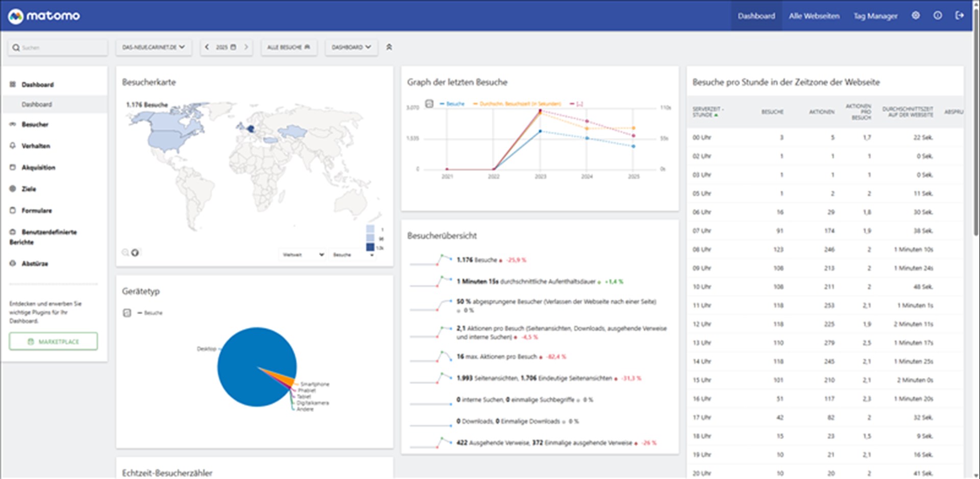Toggle the Besuche series in the visits graph legend

point(452,104)
